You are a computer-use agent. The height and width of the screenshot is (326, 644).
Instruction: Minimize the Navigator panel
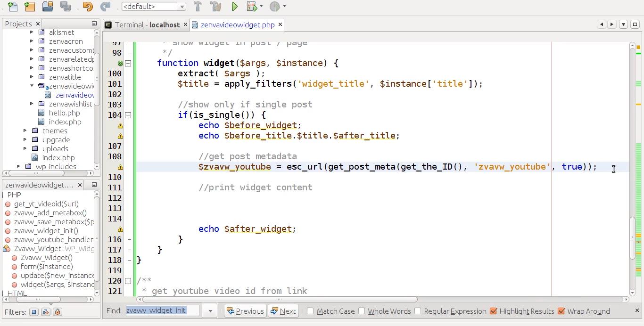[x=94, y=185]
